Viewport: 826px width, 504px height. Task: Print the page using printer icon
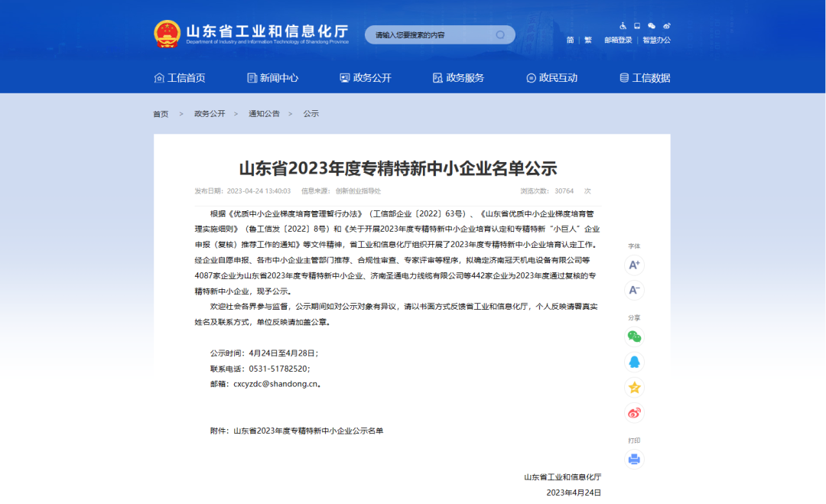634,459
